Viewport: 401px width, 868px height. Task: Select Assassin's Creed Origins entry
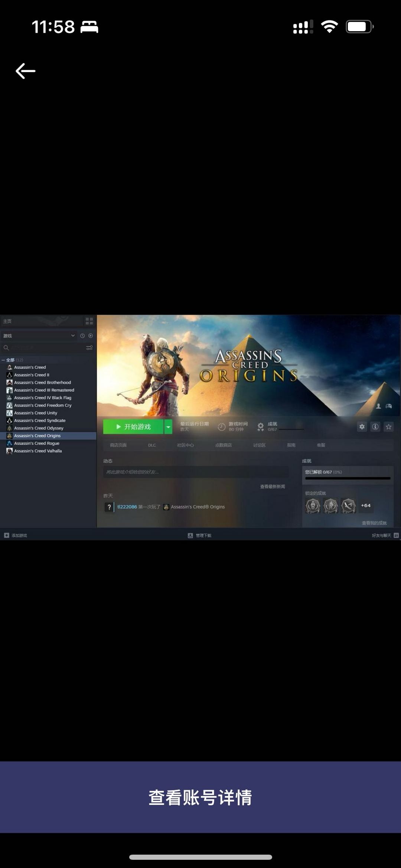[x=48, y=436]
